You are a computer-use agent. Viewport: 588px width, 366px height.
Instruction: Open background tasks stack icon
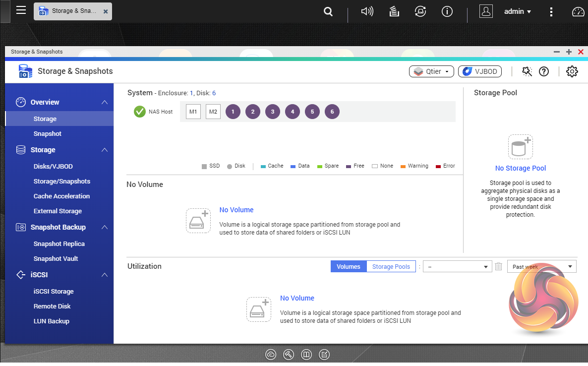394,11
